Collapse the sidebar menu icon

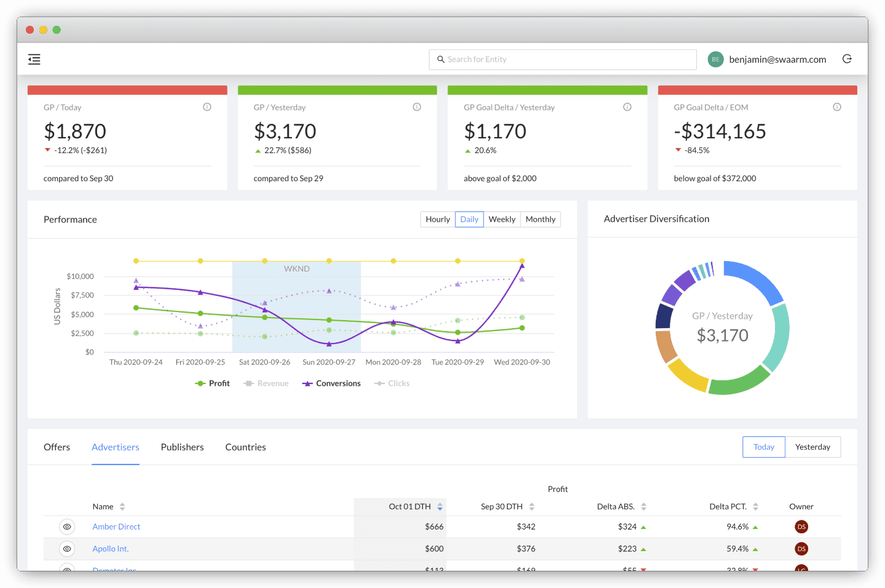[x=34, y=60]
